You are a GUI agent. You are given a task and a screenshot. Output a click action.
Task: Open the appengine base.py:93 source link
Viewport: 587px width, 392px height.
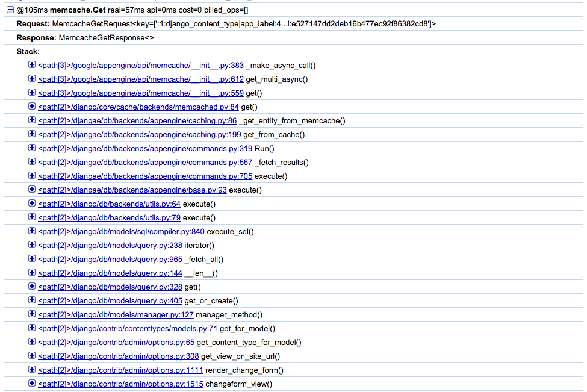(132, 190)
